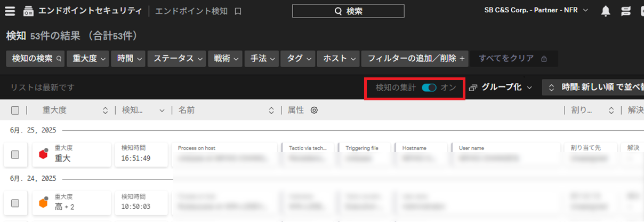The height and width of the screenshot is (222, 644).
Task: Toggle the 検知の集計 switch
Action: point(429,88)
